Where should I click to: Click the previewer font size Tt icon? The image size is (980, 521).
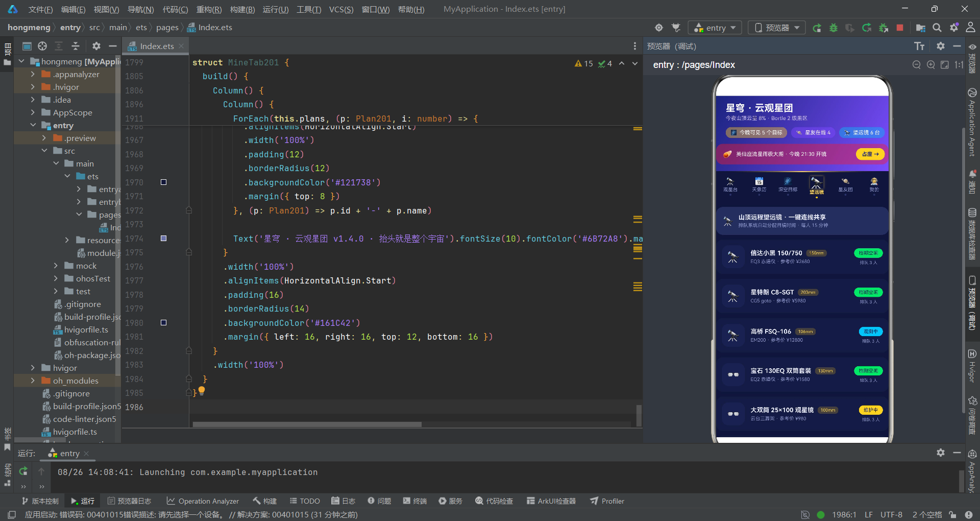[x=919, y=46]
